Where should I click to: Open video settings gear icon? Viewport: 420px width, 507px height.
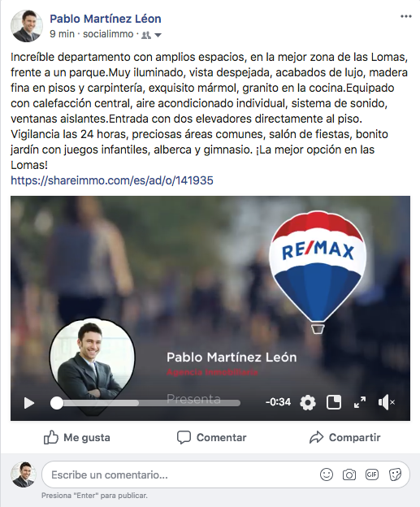pyautogui.click(x=307, y=402)
